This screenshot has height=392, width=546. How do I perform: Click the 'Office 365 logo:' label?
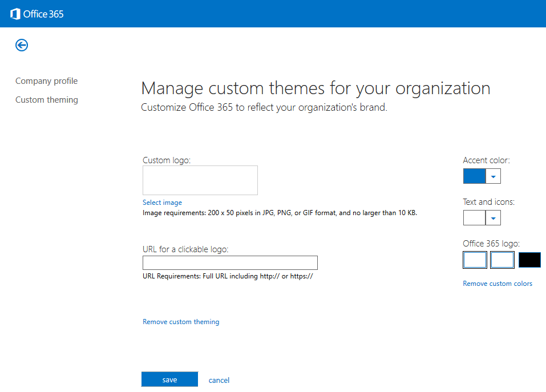tap(491, 243)
